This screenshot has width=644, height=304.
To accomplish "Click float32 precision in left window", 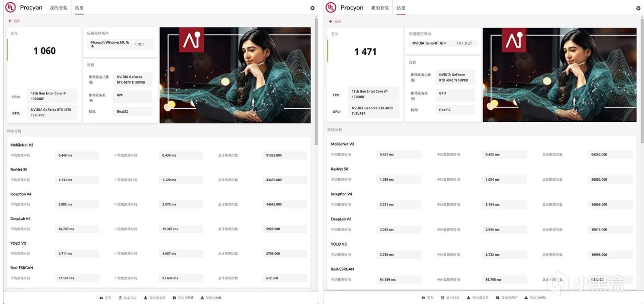I will coord(133,111).
